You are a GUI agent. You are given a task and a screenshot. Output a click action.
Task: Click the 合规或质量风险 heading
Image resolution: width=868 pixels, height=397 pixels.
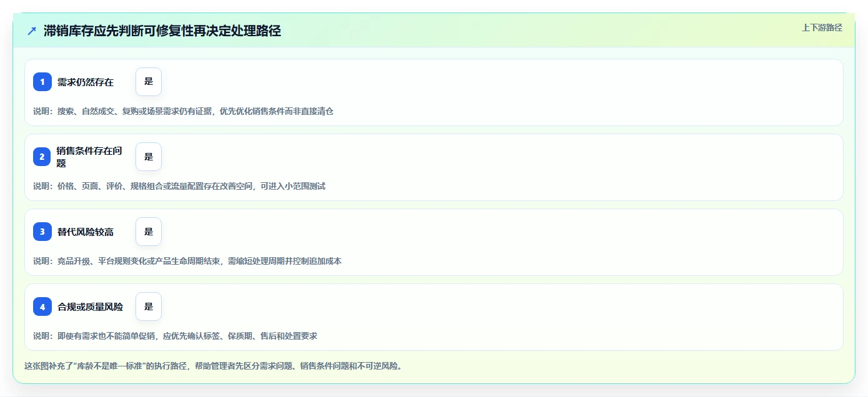[90, 306]
